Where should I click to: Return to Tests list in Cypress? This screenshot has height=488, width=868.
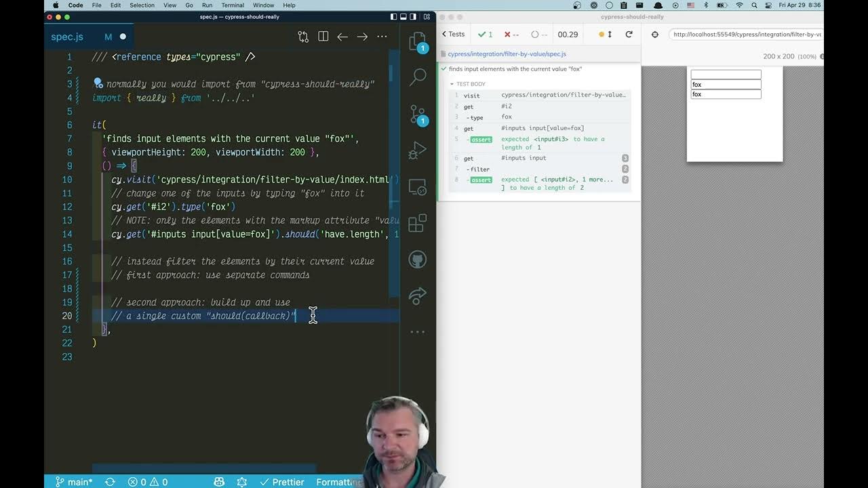coord(453,34)
